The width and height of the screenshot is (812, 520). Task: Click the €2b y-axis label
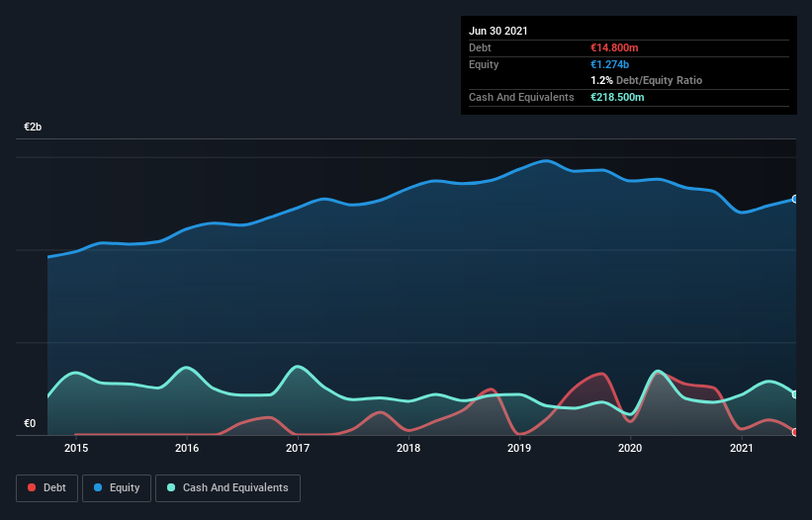tap(34, 128)
